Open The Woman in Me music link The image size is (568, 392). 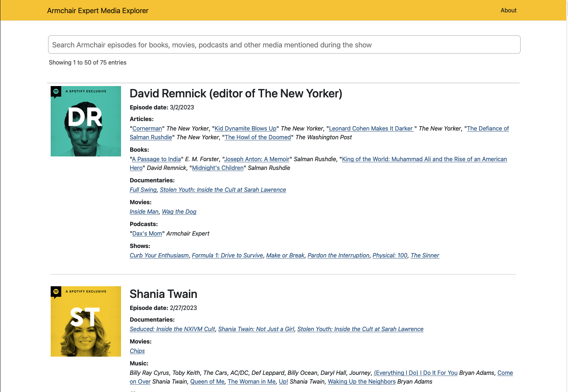[252, 381]
